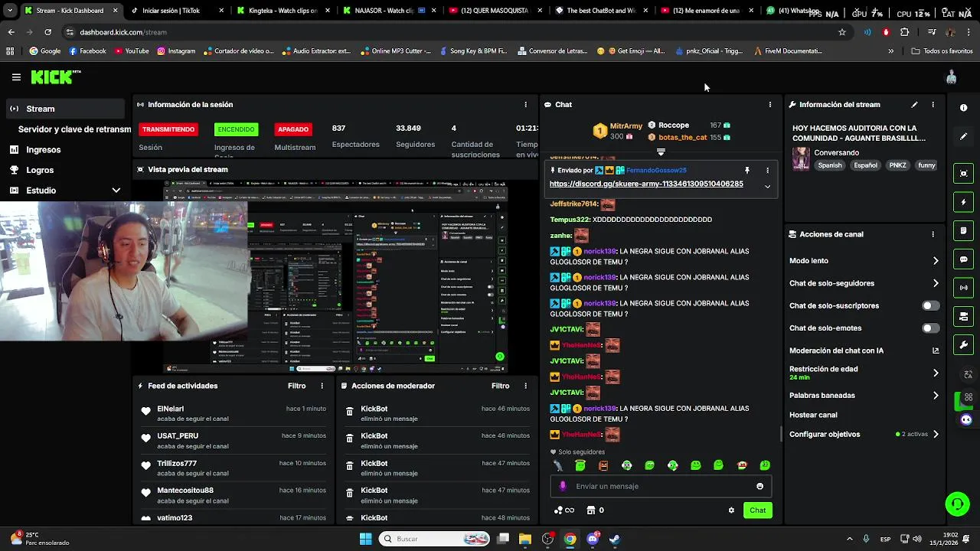Expand Configurar objetivos settings
Image resolution: width=980 pixels, height=551 pixels.
(936, 435)
